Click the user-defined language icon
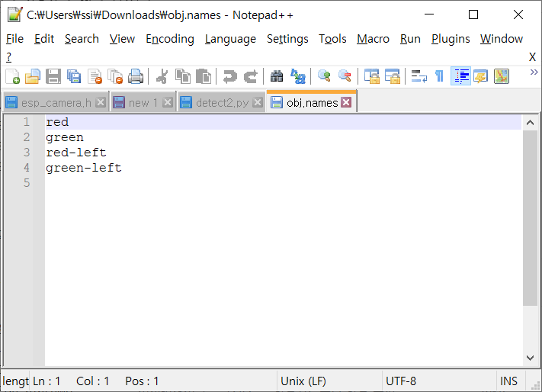This screenshot has height=392, width=542. (x=481, y=76)
